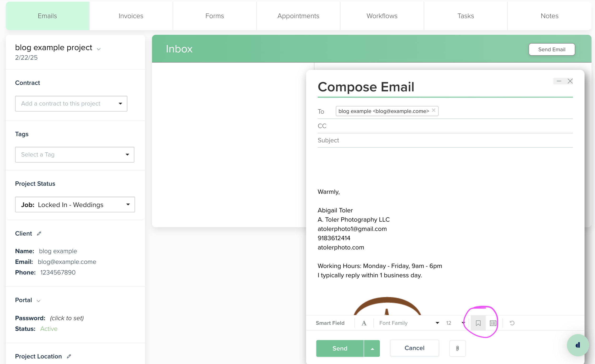Expand the Send options arrow
This screenshot has width=595, height=364.
[x=372, y=349]
